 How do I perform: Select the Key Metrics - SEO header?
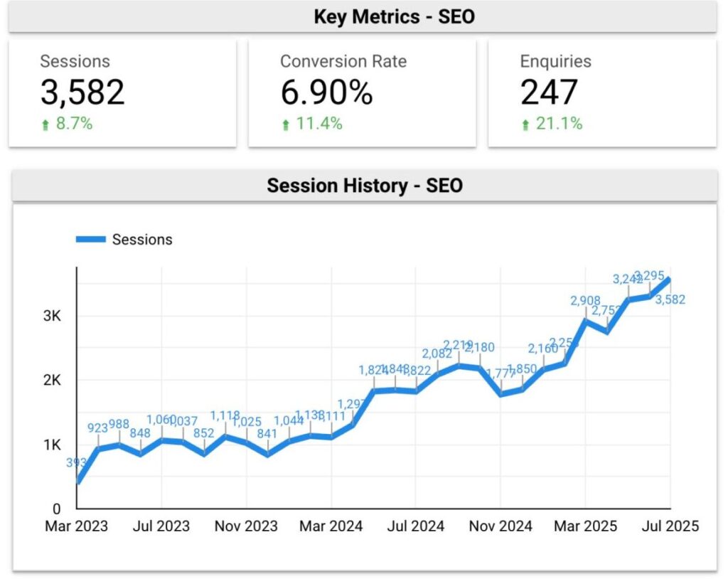pyautogui.click(x=363, y=16)
